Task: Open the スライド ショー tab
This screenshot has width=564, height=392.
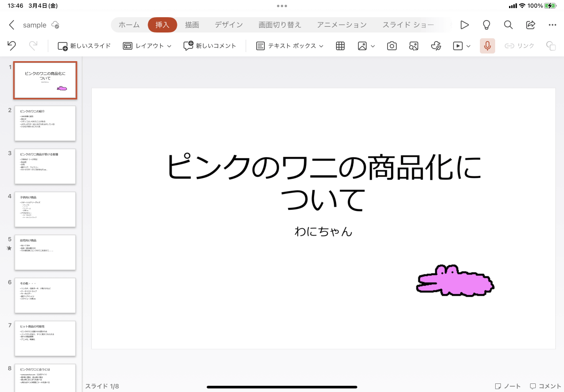Action: 408,25
